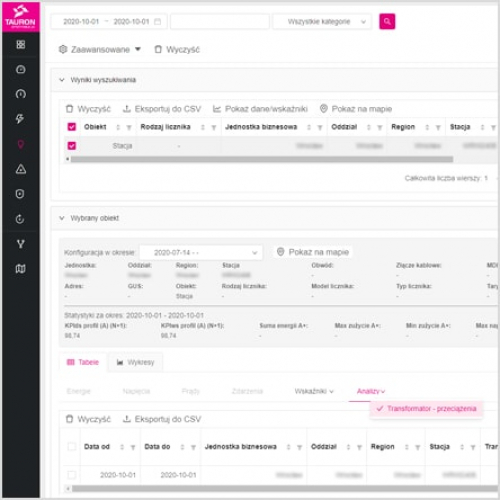Select the Prądy sub-tab
Image resolution: width=500 pixels, height=500 pixels.
click(x=191, y=391)
